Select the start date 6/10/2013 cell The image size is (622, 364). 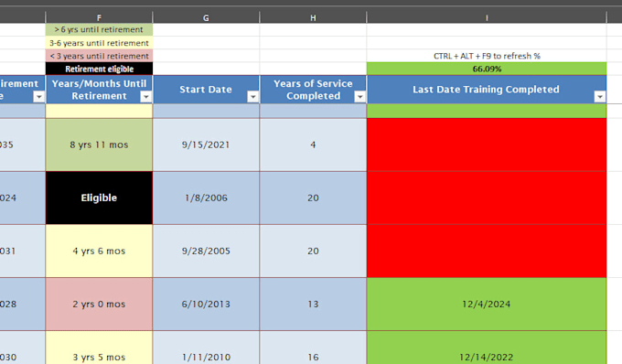pos(206,305)
